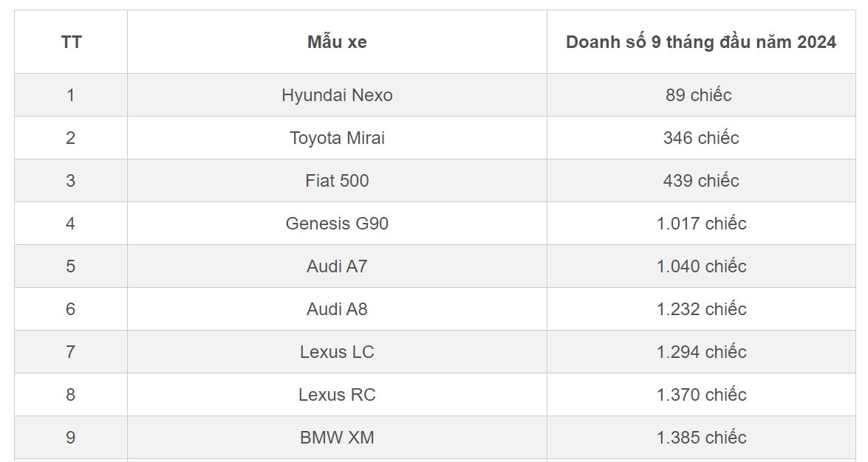Select the 1.294 chiếc sales cell
Screen dimensions: 868x462
[701, 352]
